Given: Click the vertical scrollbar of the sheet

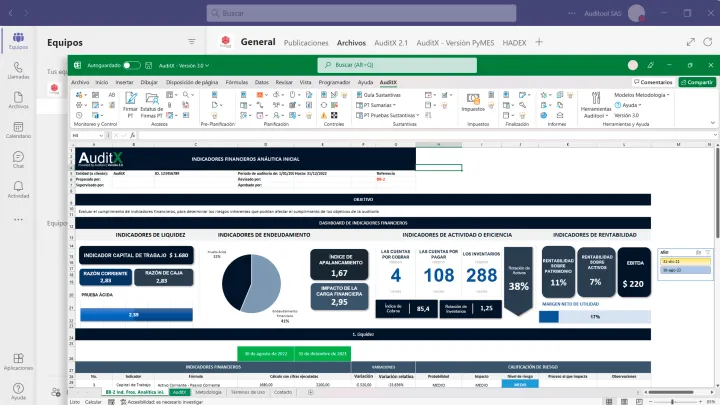Looking at the screenshot, I should [717, 193].
